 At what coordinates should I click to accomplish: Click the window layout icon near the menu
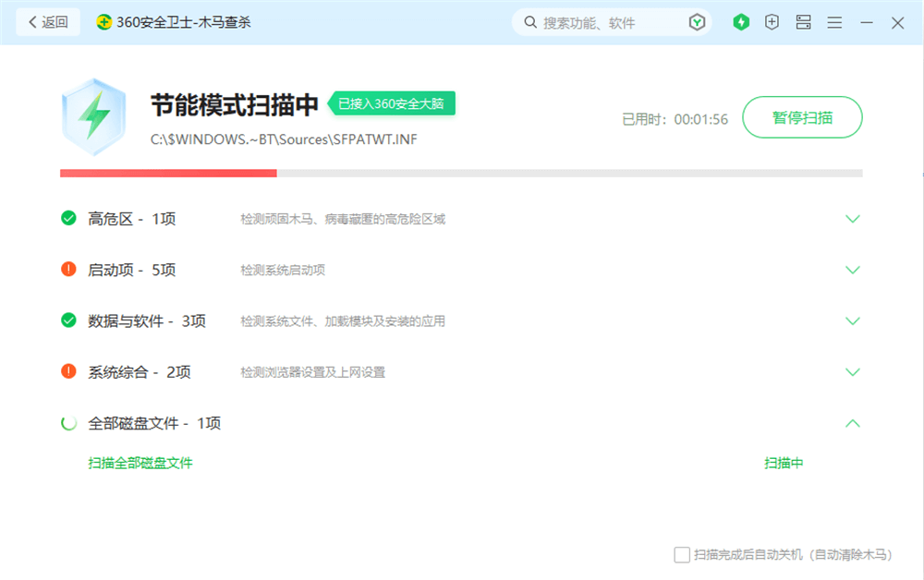[803, 21]
